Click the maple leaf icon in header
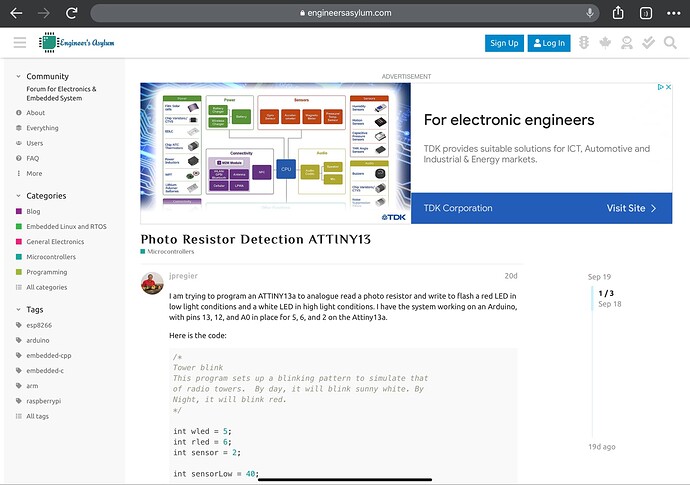690x485 pixels. click(605, 43)
